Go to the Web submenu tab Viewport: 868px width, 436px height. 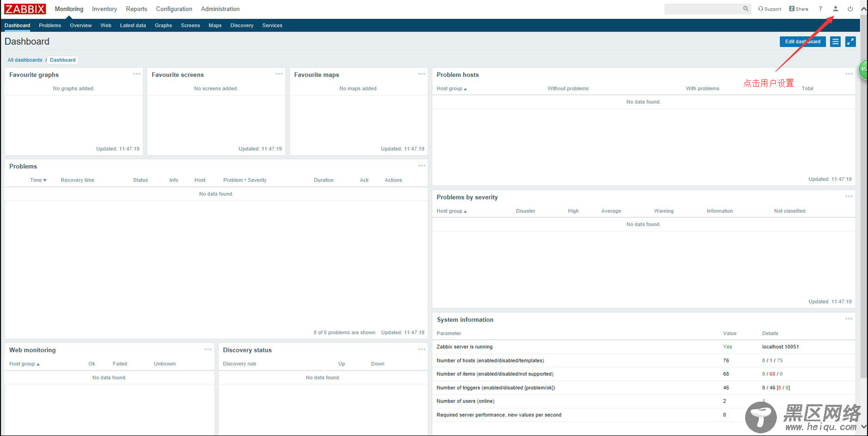106,25
